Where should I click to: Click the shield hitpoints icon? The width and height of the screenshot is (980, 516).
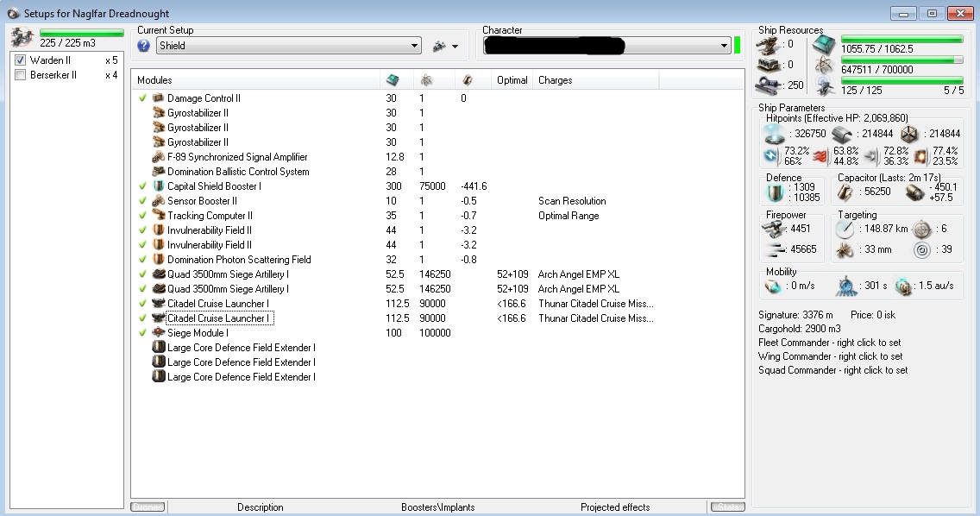(775, 134)
